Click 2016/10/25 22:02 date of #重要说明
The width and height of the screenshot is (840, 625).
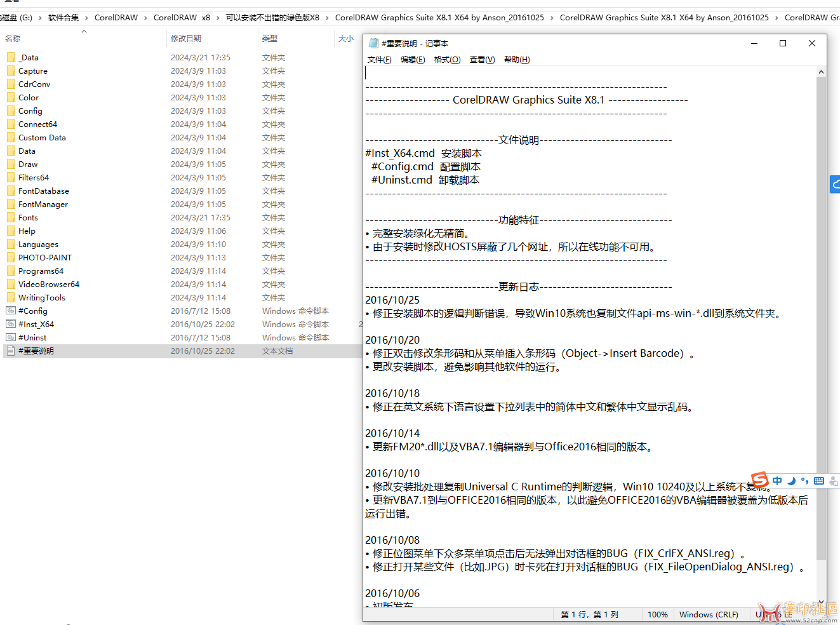pyautogui.click(x=203, y=351)
